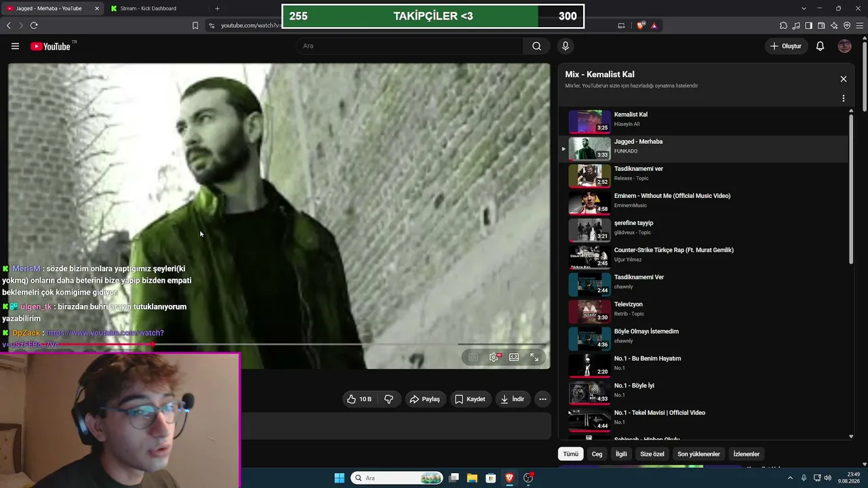Viewport: 868px width, 488px height.
Task: Open the YouTube guide hamburger menu
Action: click(x=15, y=46)
